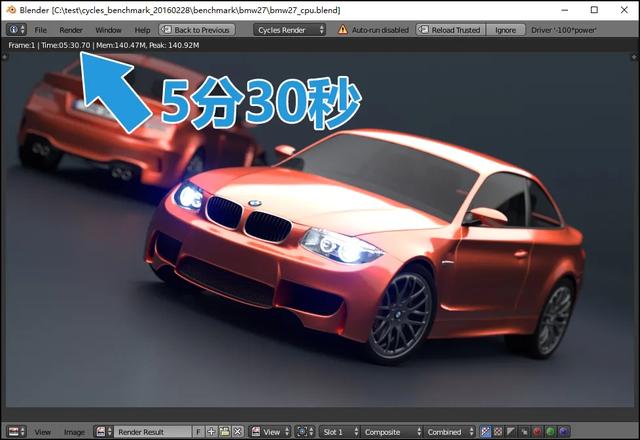Click the Blender logo in title bar
640x440 pixels.
[11, 9]
